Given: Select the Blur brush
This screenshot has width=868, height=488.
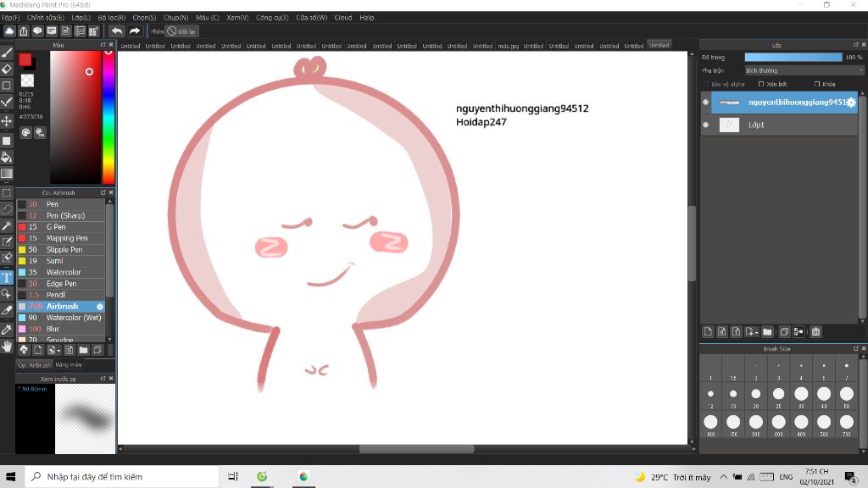Looking at the screenshot, I should pyautogui.click(x=61, y=329).
